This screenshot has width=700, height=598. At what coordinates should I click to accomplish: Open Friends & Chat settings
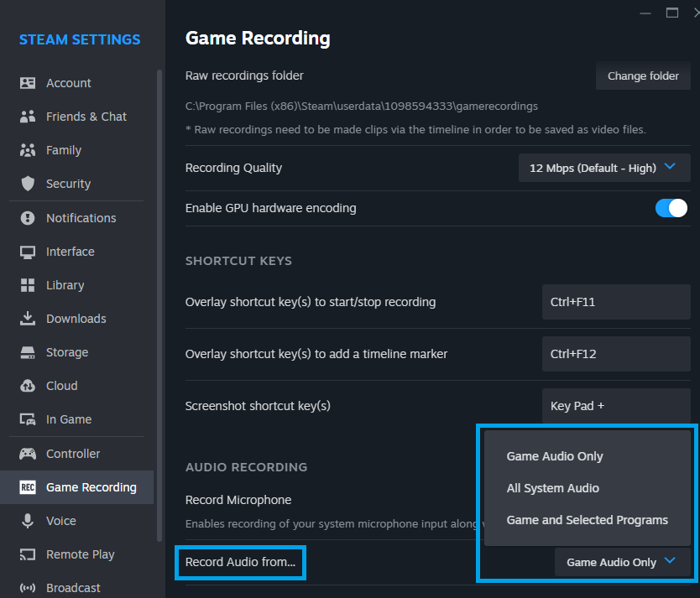point(76,117)
